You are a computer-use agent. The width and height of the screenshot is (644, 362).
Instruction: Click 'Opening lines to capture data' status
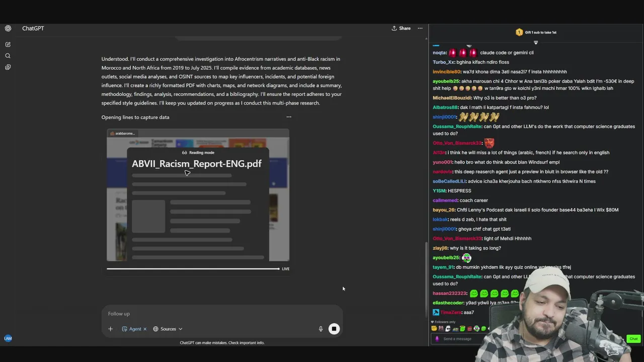[135, 117]
